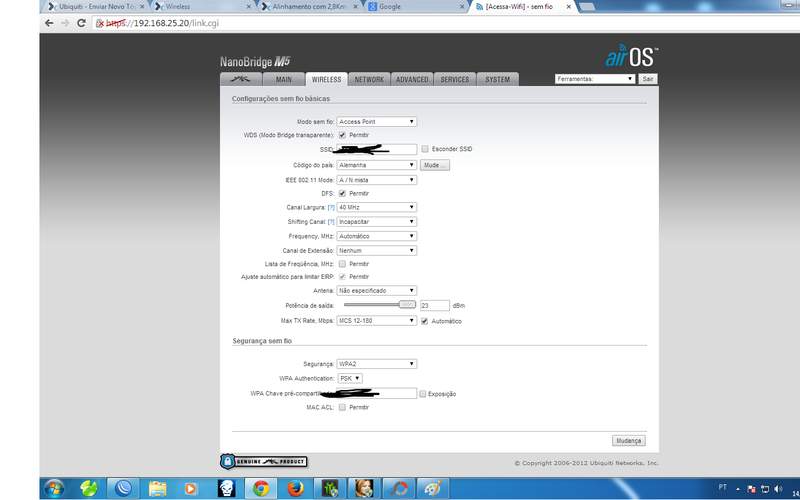Image resolution: width=800 pixels, height=500 pixels.
Task: Open a new browser tab
Action: pyautogui.click(x=587, y=7)
